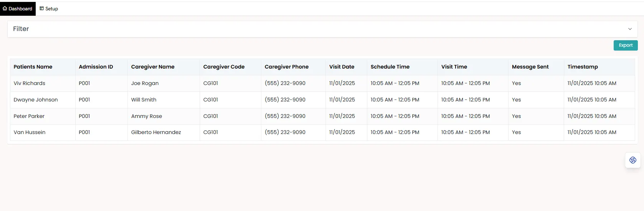644x211 pixels.
Task: Click caregiver Ammy Rose
Action: click(147, 116)
